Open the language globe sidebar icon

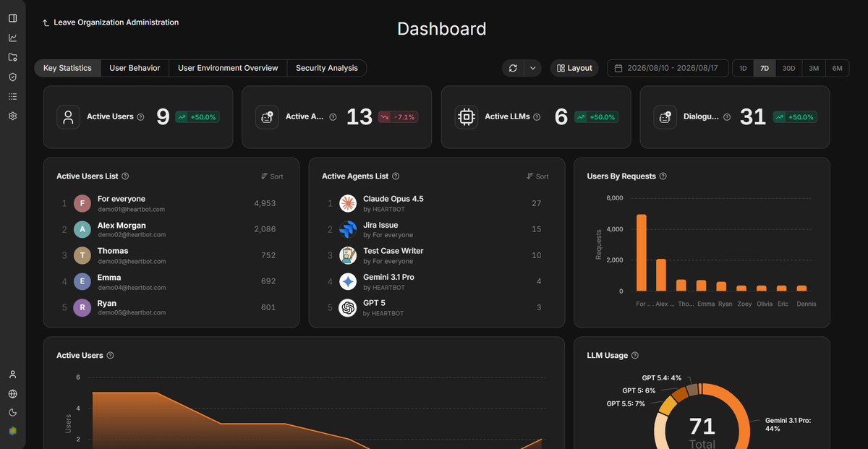coord(12,394)
